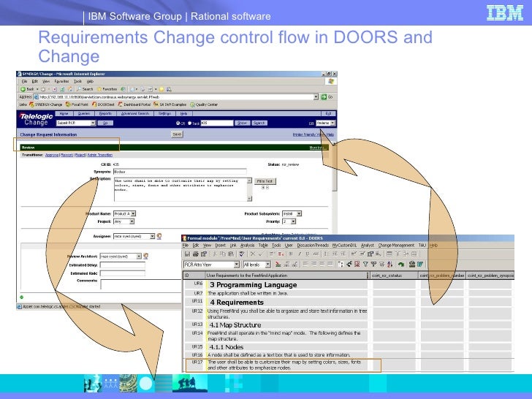This screenshot has height=399, width=532.
Task: Open the DOORS Insert menu
Action: click(220, 246)
